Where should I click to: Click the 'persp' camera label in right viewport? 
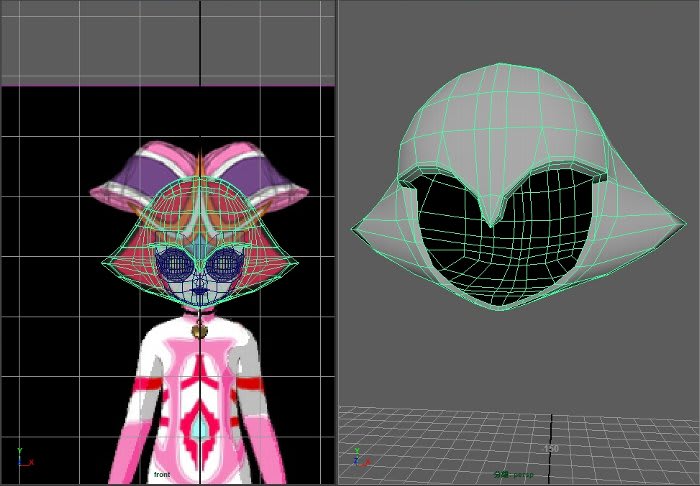(x=514, y=474)
